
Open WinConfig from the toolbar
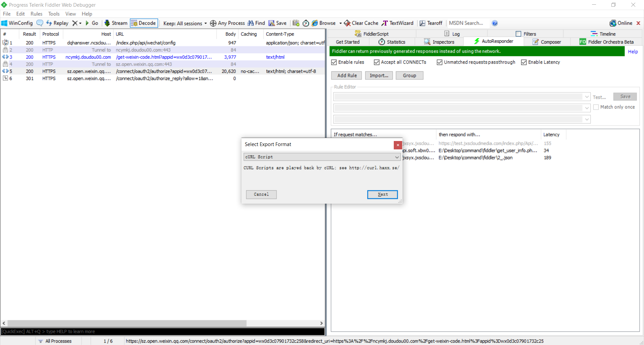pos(17,23)
